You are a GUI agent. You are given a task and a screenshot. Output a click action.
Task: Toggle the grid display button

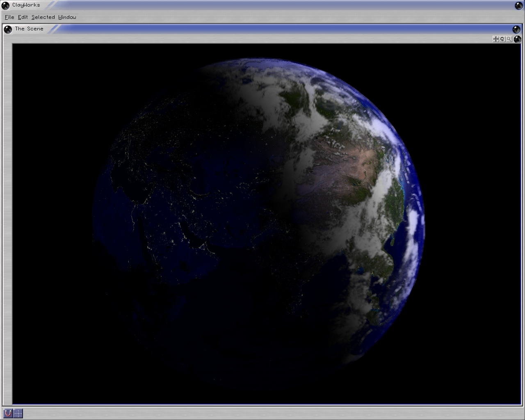[x=18, y=413]
